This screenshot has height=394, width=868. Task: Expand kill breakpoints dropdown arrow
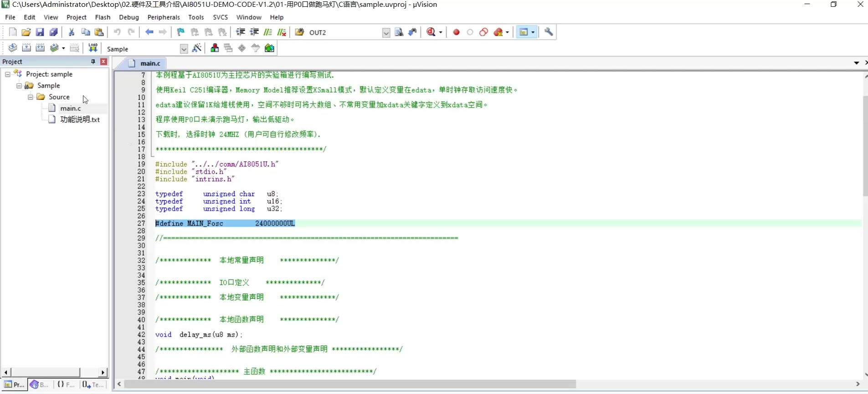pos(507,32)
